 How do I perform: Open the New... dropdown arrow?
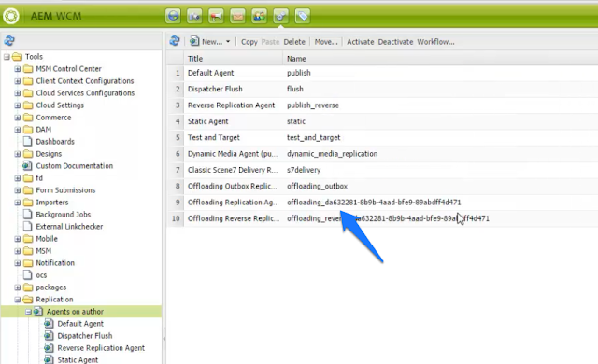228,41
